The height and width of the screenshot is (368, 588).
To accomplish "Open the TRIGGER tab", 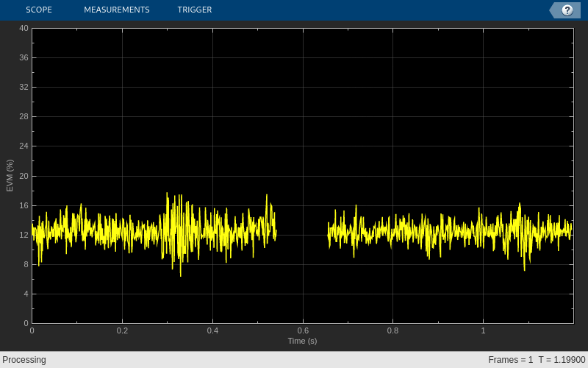I will [195, 10].
